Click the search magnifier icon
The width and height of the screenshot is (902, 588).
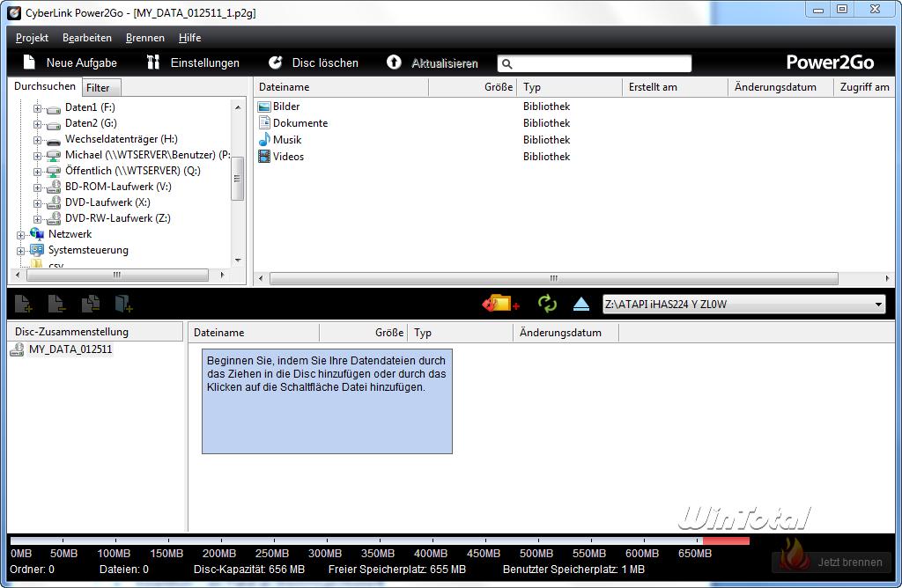pos(506,63)
